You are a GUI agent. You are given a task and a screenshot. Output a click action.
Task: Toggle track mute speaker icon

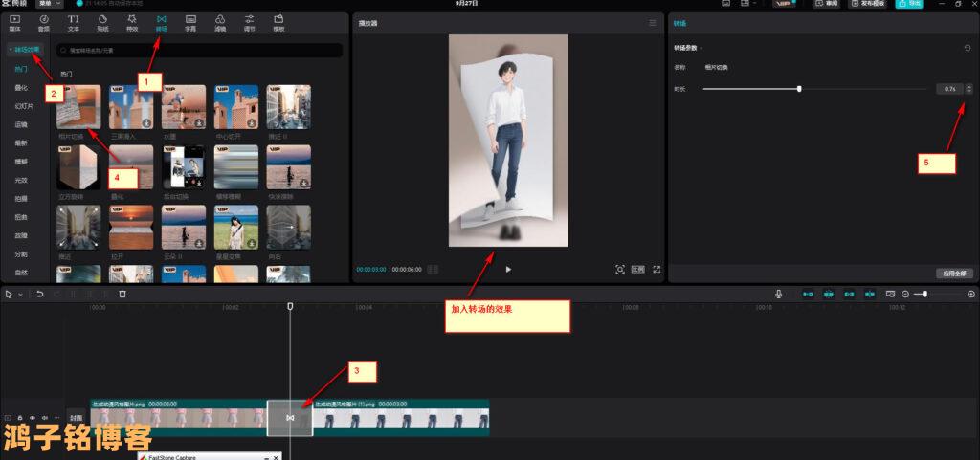(45, 418)
